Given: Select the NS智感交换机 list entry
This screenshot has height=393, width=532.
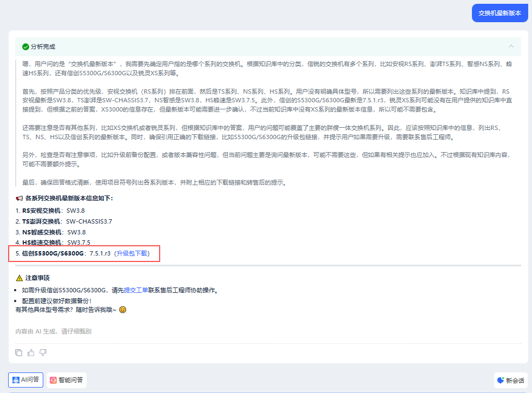Looking at the screenshot, I should pyautogui.click(x=50, y=232).
